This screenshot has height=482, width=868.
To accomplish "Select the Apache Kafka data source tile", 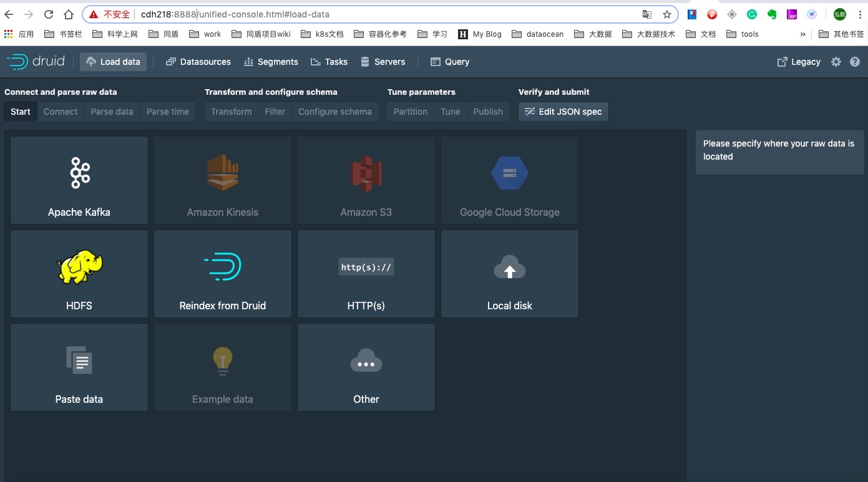I will pos(79,180).
